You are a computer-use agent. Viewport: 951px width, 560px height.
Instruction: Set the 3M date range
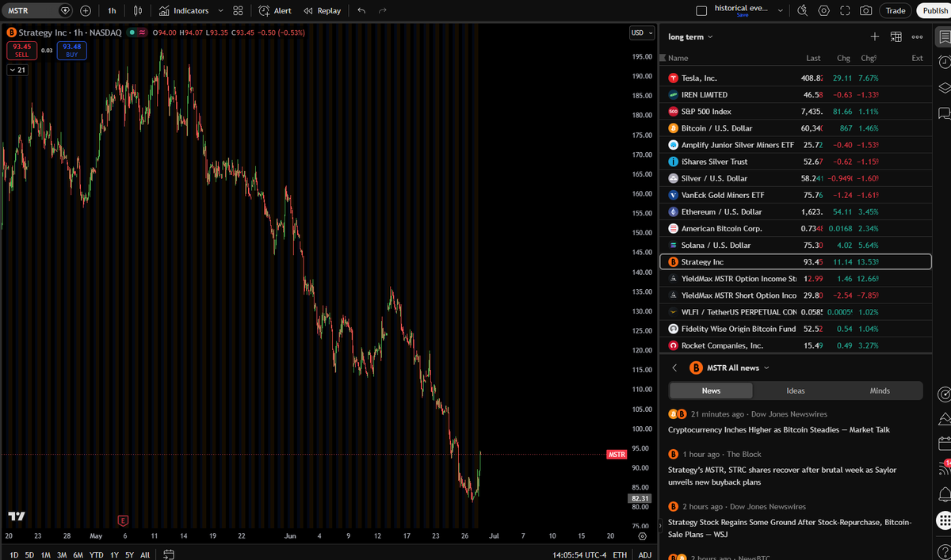click(x=62, y=554)
